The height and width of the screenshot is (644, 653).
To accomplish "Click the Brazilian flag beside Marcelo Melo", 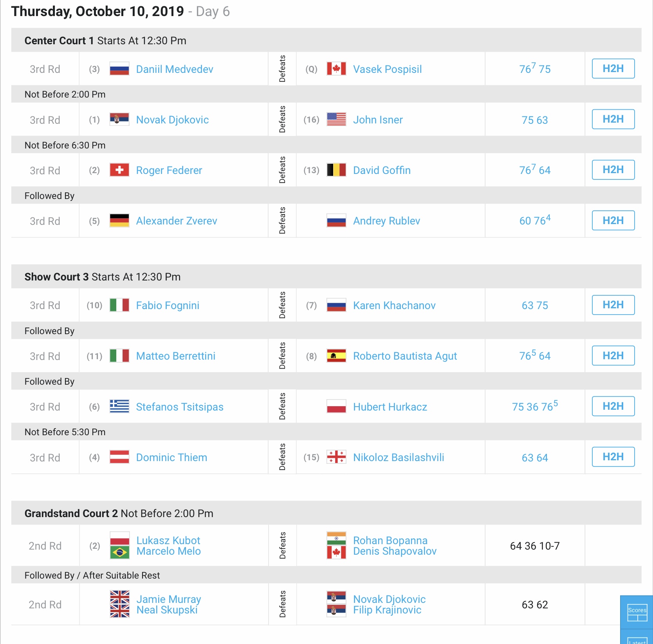I will pyautogui.click(x=119, y=552).
